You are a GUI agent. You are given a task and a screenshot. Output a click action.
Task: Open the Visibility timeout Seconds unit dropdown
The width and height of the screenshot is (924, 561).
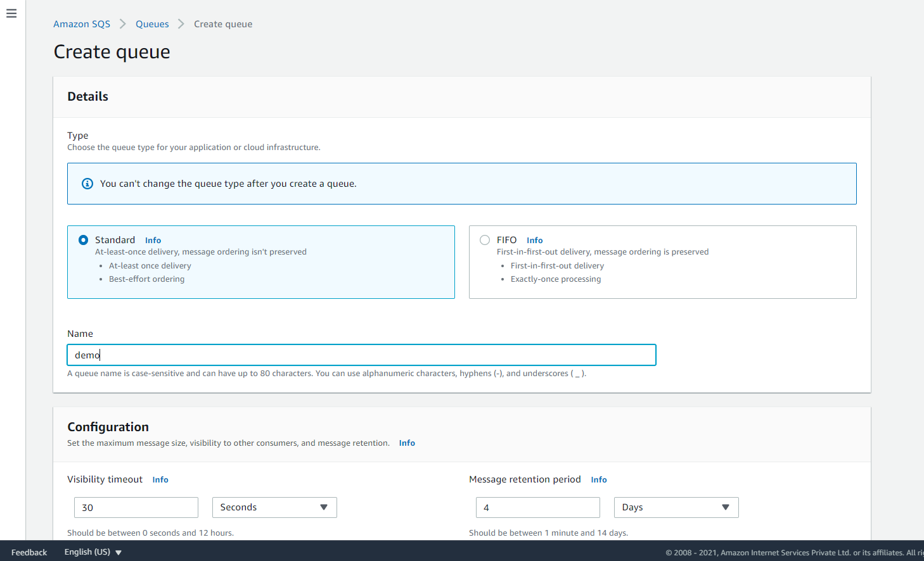click(x=274, y=507)
